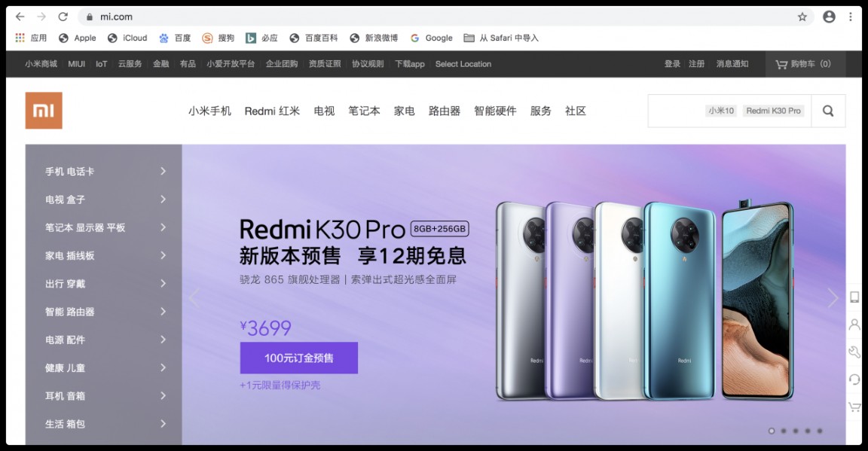Image resolution: width=868 pixels, height=451 pixels.
Task: Select the last carousel indicator dot
Action: [820, 431]
